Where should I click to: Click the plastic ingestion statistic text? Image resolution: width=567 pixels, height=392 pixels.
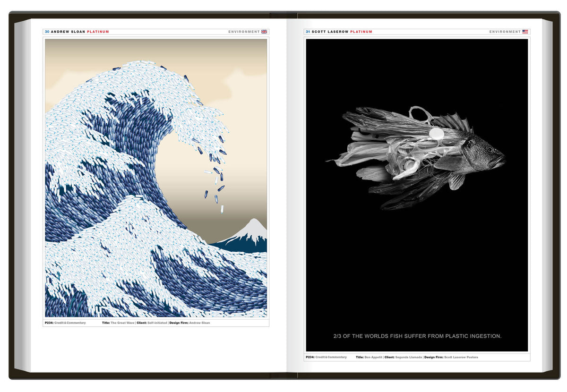pos(417,336)
